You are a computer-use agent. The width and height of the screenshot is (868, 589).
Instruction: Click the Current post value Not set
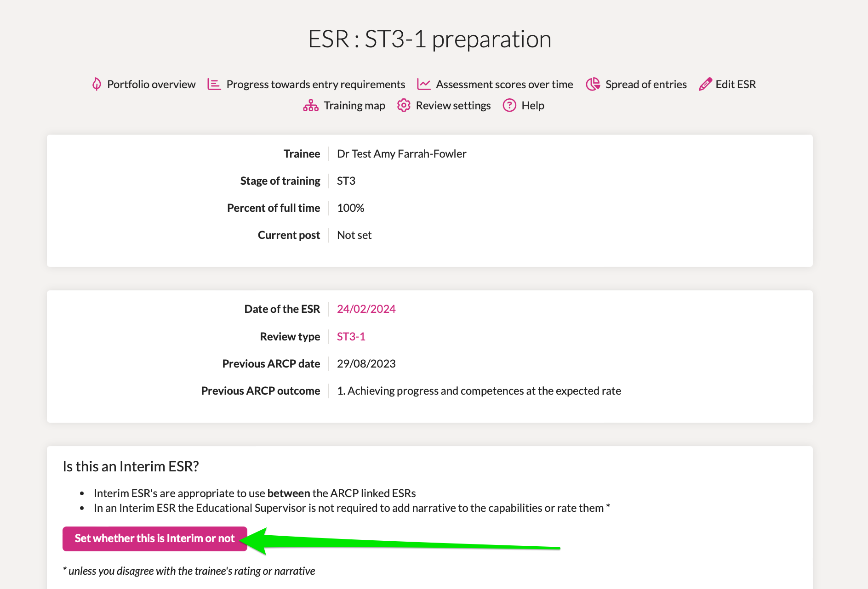[354, 235]
